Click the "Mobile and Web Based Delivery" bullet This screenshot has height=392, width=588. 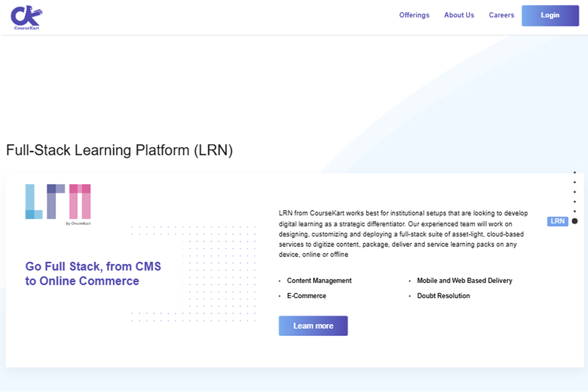(464, 281)
